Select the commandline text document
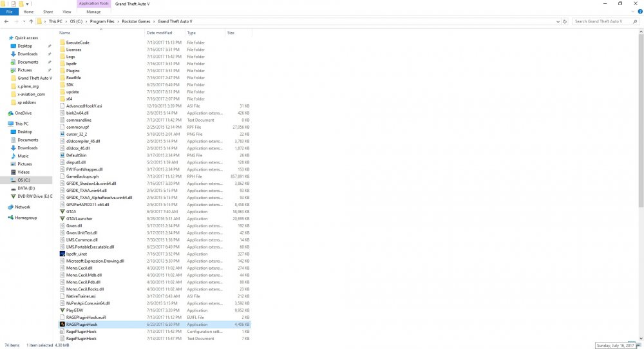644x349 pixels. pyautogui.click(x=79, y=120)
